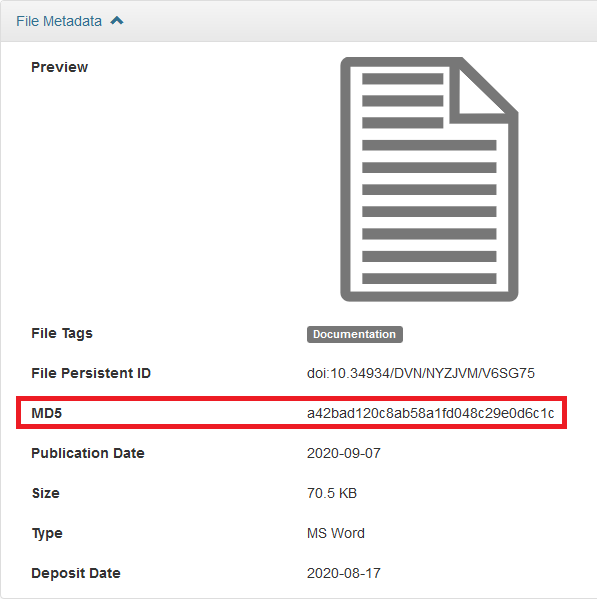This screenshot has height=599, width=597.
Task: Open the document preview icon
Action: coord(429,179)
